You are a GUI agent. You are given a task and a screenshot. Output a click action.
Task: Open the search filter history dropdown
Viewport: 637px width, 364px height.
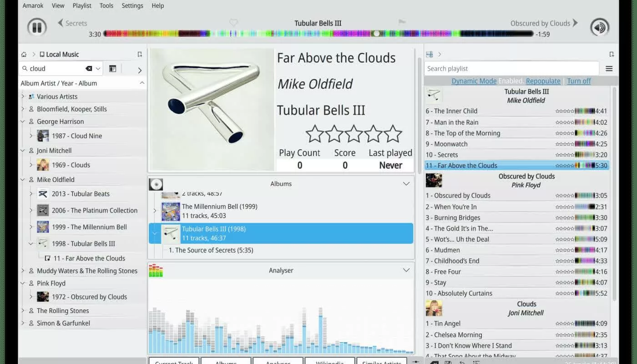tap(98, 69)
